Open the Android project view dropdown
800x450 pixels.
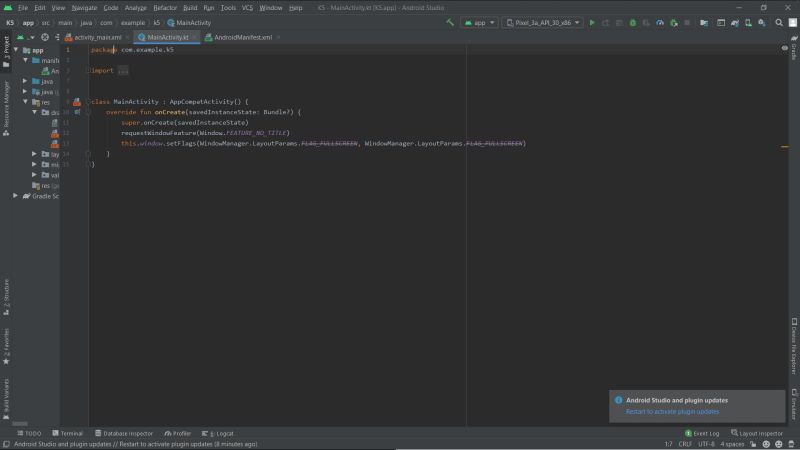[x=26, y=37]
